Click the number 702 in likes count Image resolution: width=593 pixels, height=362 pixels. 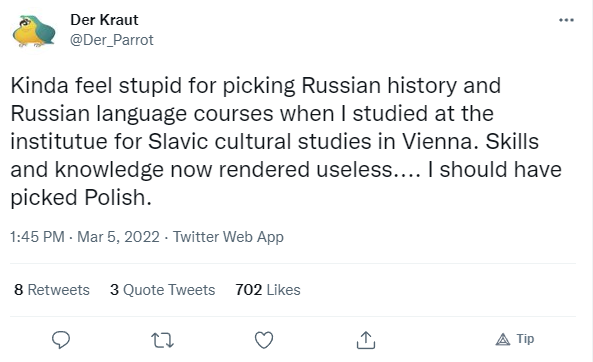(x=248, y=290)
